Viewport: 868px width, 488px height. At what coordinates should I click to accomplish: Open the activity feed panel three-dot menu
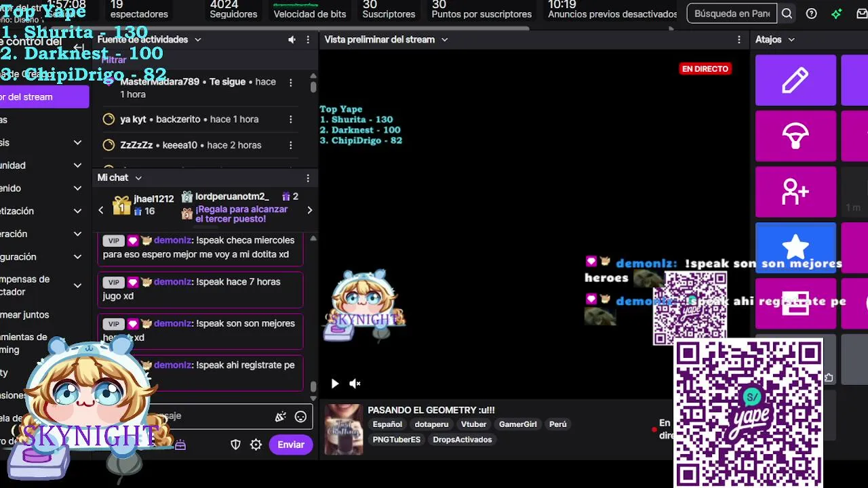click(x=308, y=40)
